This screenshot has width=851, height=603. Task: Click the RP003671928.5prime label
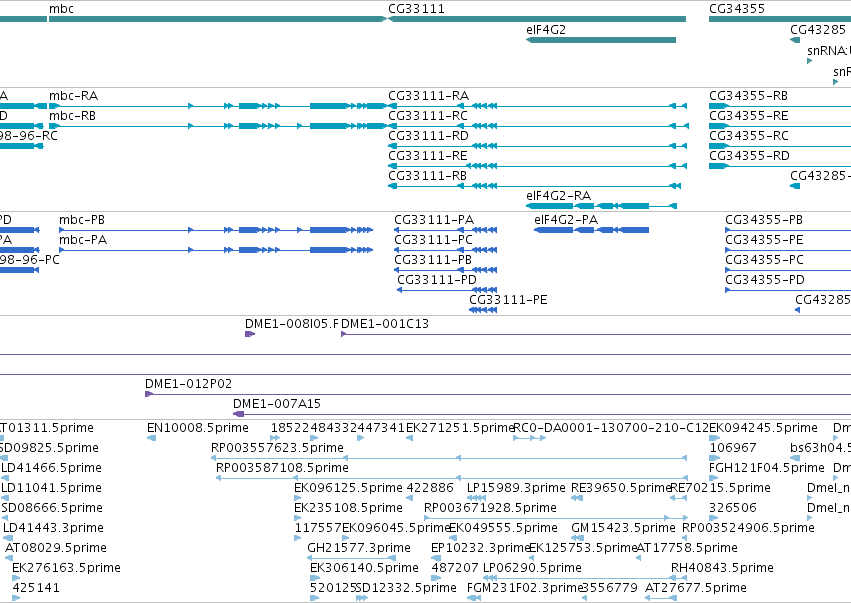click(490, 509)
